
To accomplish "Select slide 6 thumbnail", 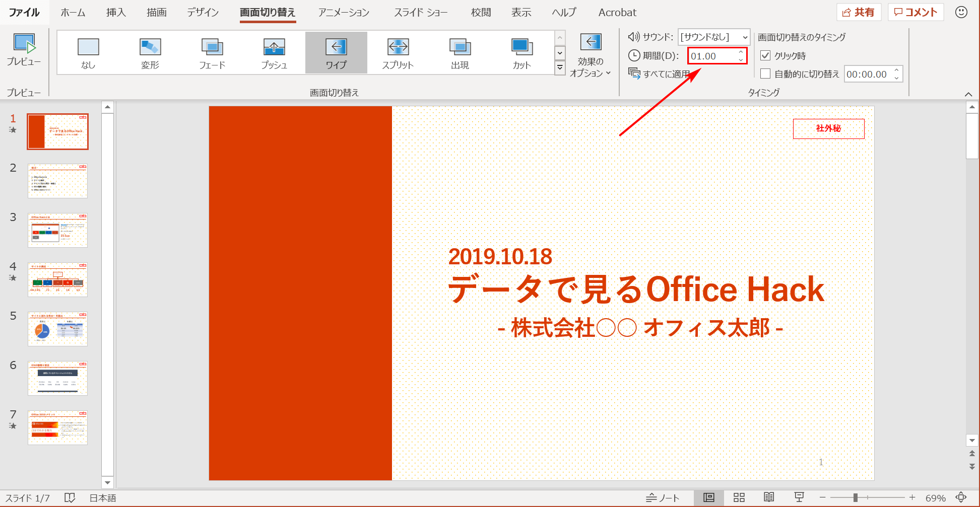I will 57,378.
